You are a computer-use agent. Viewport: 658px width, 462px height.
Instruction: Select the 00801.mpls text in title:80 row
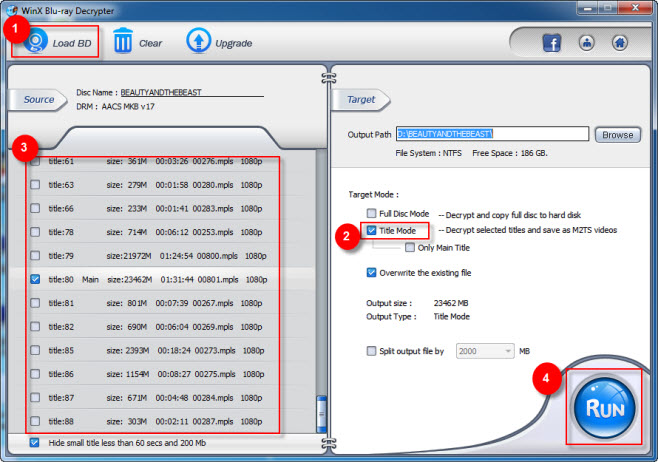[x=218, y=279]
